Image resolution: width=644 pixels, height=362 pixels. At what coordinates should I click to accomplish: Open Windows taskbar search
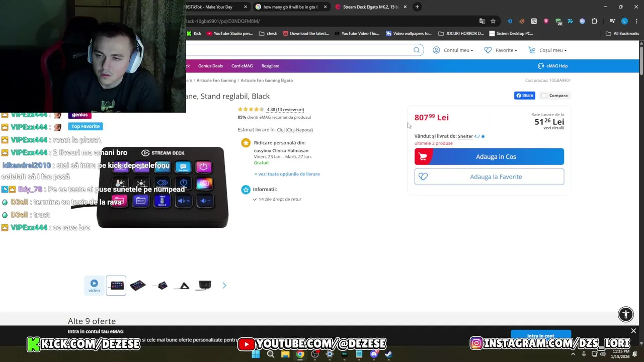(271, 354)
